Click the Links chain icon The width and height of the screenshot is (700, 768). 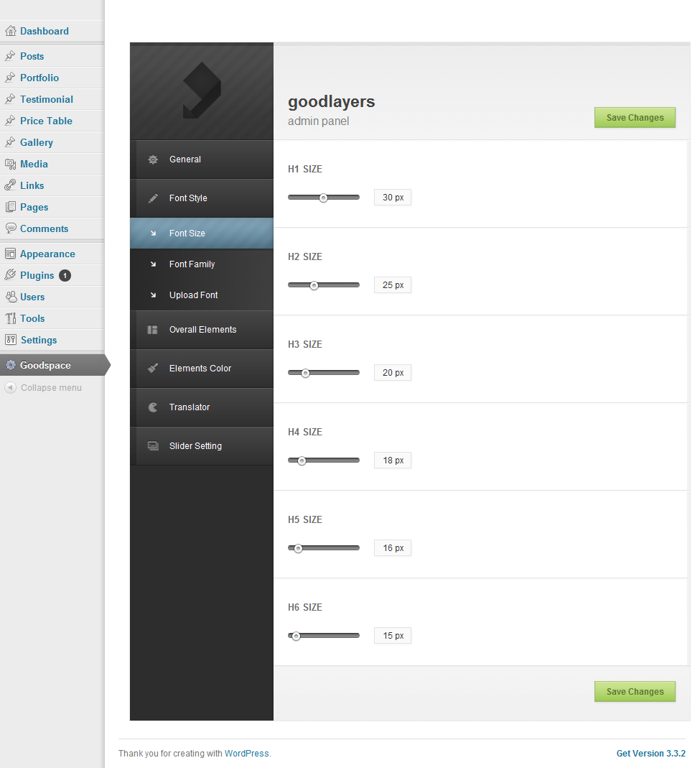pyautogui.click(x=10, y=185)
